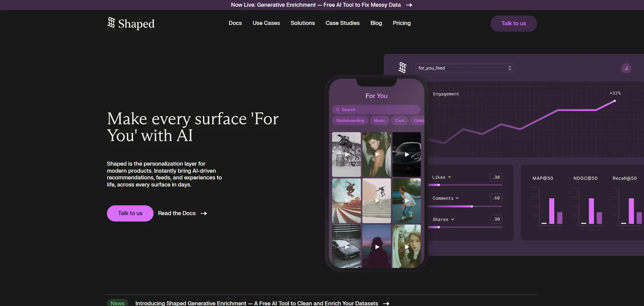Click the Talk to us header button

[513, 24]
